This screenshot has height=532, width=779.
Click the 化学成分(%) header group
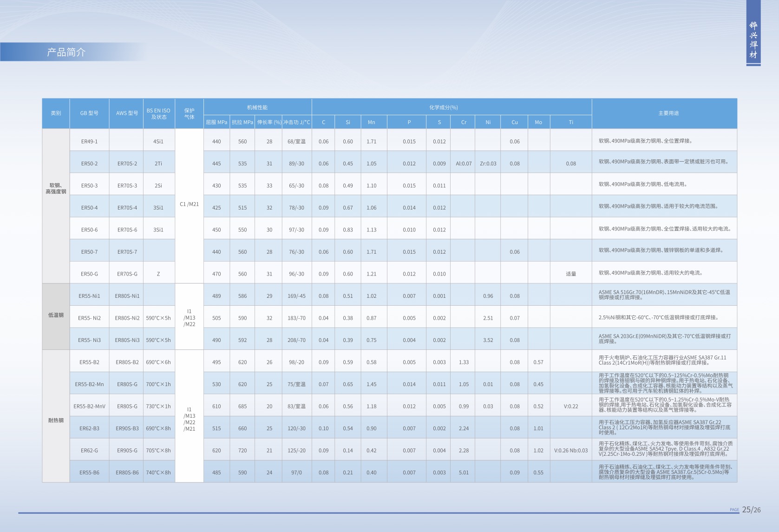(443, 107)
